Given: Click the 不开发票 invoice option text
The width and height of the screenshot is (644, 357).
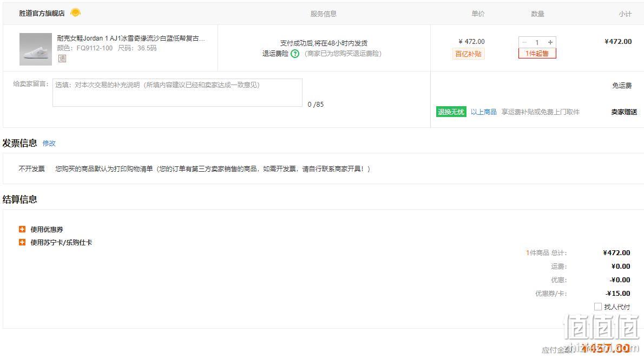Looking at the screenshot, I should pyautogui.click(x=31, y=168).
